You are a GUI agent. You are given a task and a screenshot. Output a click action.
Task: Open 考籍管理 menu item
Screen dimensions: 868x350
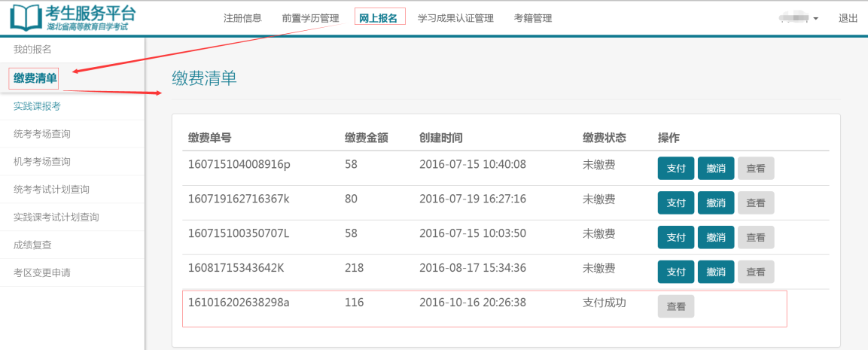pos(533,18)
